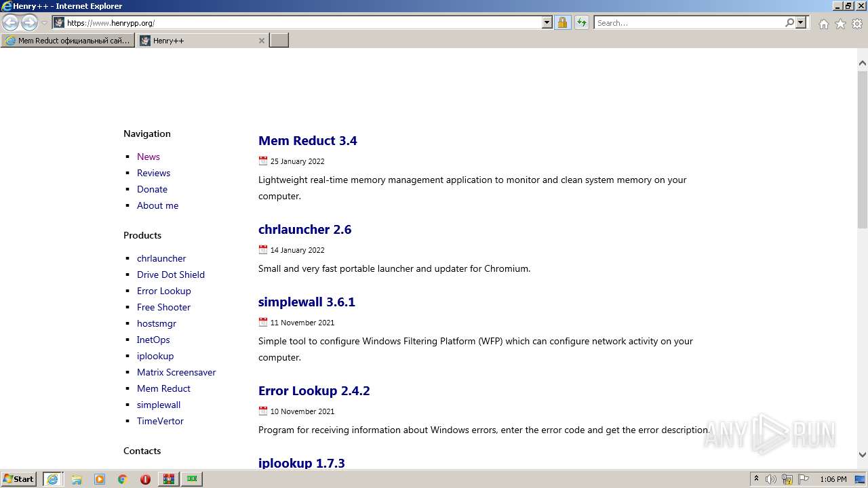Open the Mem Reduct 3.4 heading
This screenshot has height=488, width=868.
[x=308, y=141]
